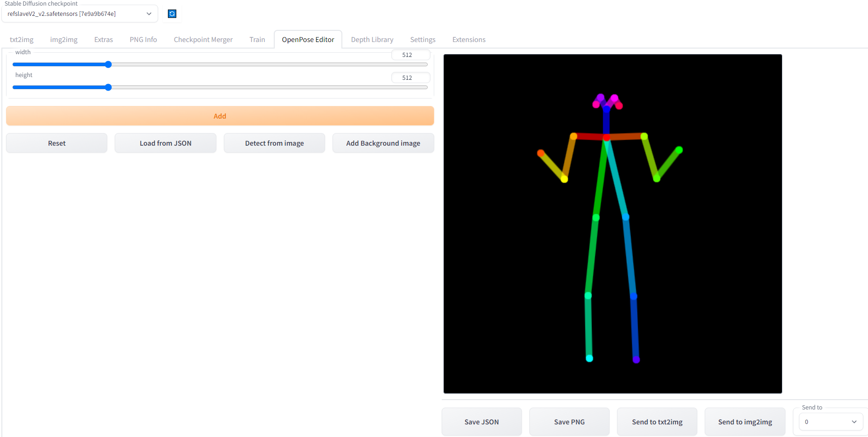Open the Train tab
Image resolution: width=868 pixels, height=437 pixels.
[257, 40]
